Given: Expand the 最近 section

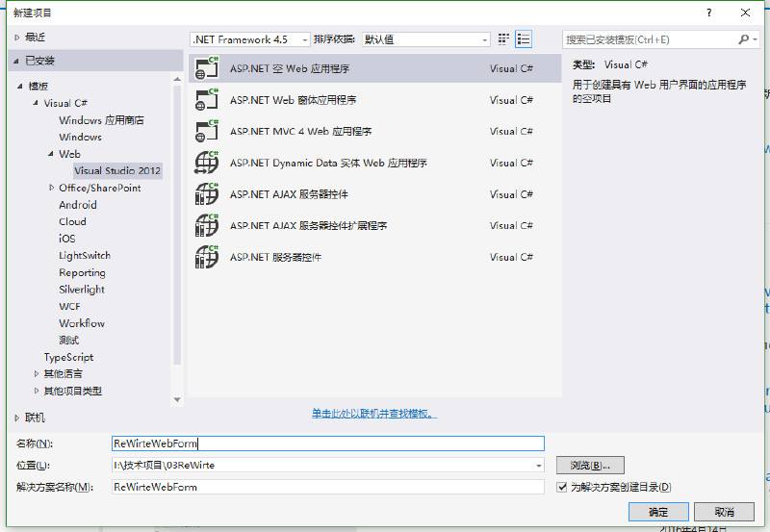Looking at the screenshot, I should click(x=17, y=38).
